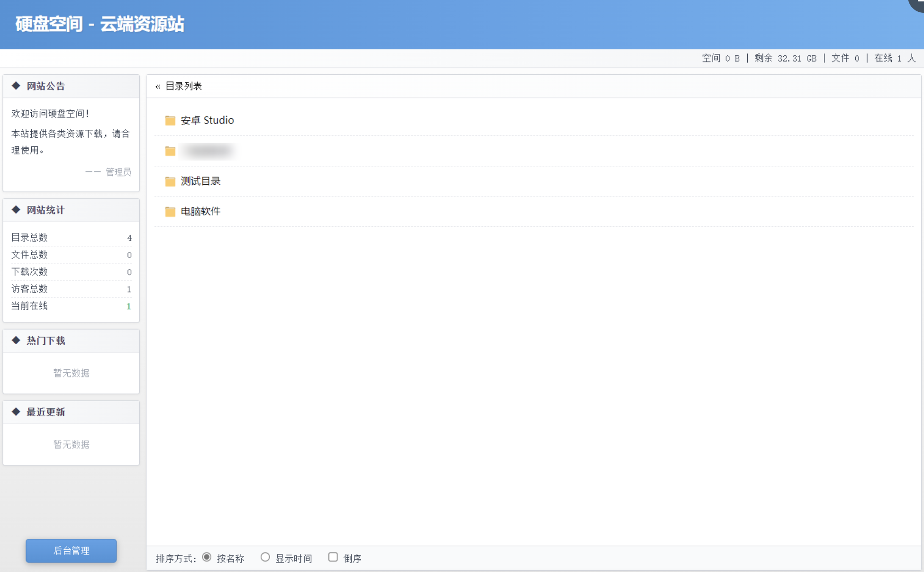The image size is (924, 572).
Task: Click the 剩余 32.31 GB status text
Action: [x=785, y=58]
